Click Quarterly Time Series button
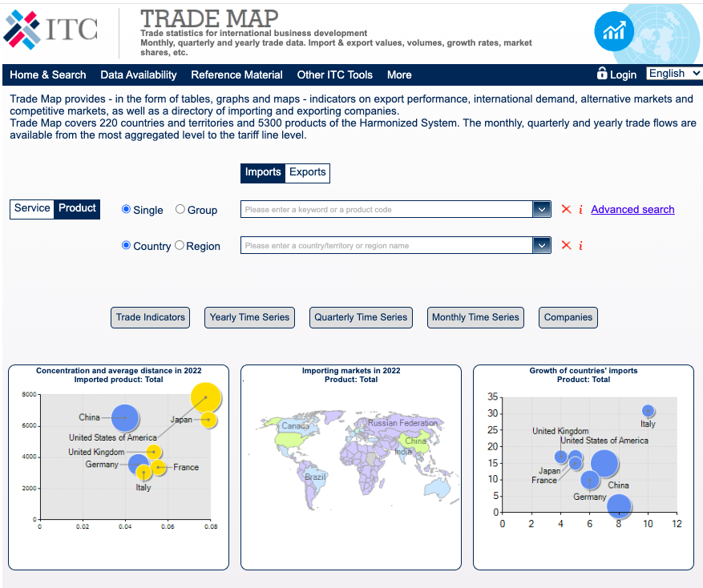Viewport: 703px width, 588px height. coord(361,317)
